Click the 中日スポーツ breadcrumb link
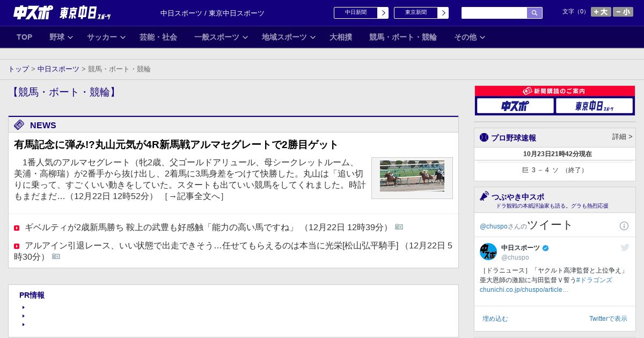Viewport: 644px width, 338px height. (58, 69)
